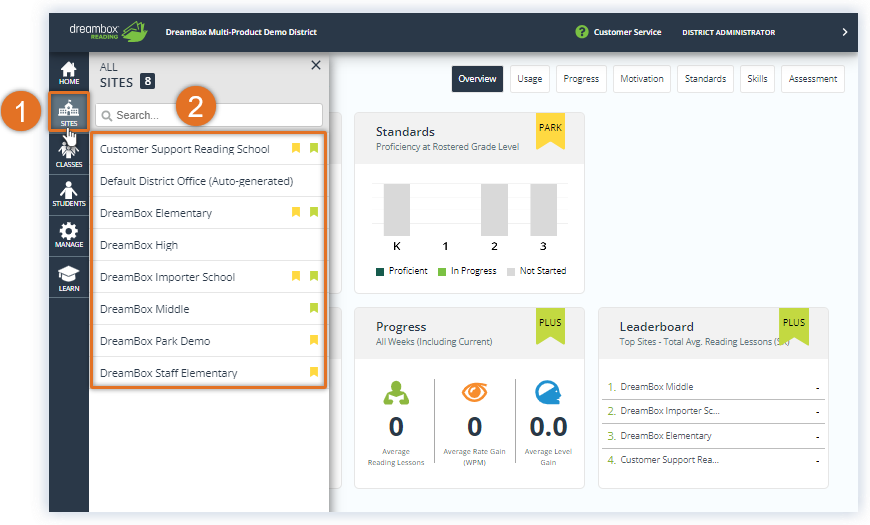
Task: Select the Sites sidebar icon
Action: [69, 113]
